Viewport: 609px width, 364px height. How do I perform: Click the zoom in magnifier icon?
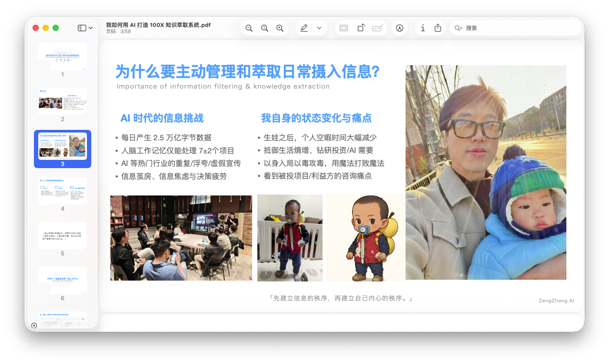coord(280,28)
